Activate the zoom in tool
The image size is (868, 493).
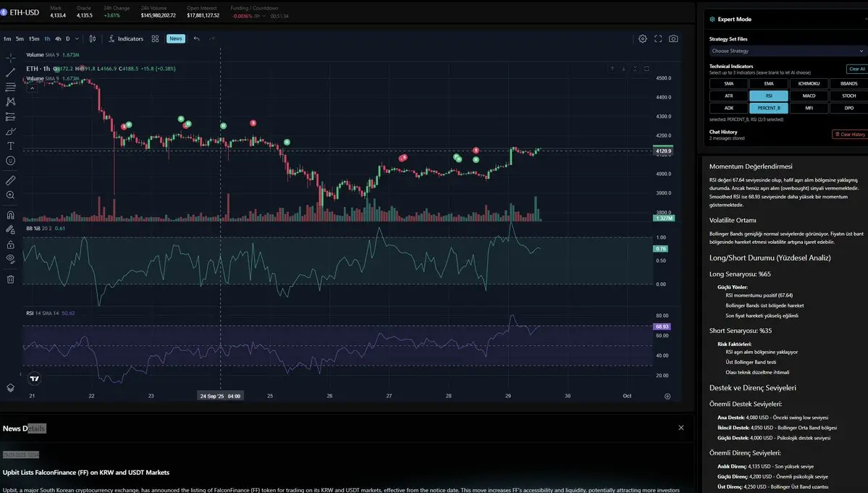tap(11, 195)
